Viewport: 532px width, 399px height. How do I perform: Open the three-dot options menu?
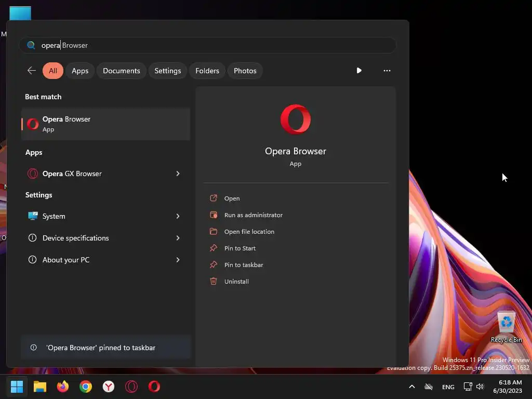point(387,71)
